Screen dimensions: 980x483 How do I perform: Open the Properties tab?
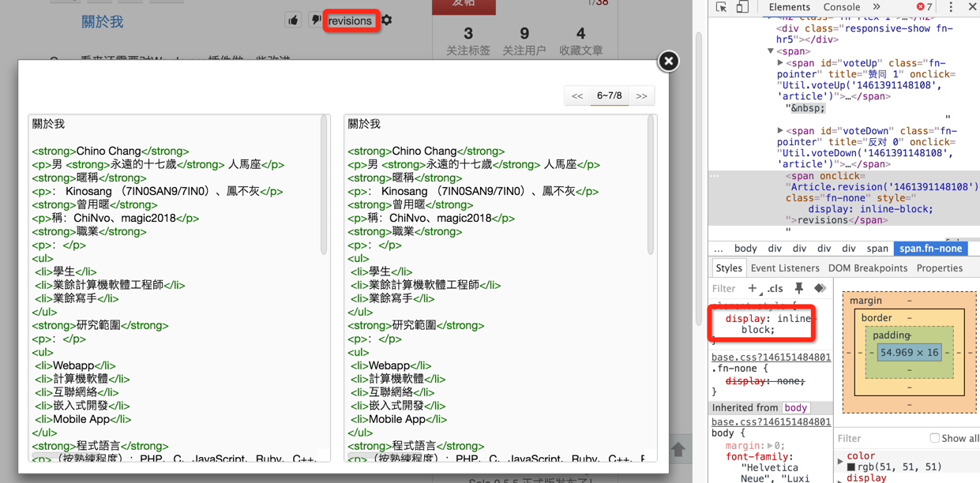tap(940, 268)
